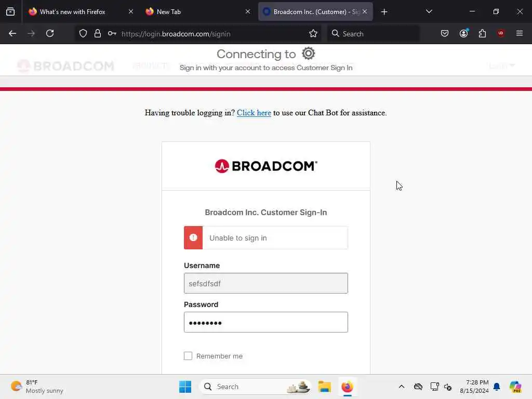Show hidden system tray icons
532x399 pixels.
coord(402,387)
